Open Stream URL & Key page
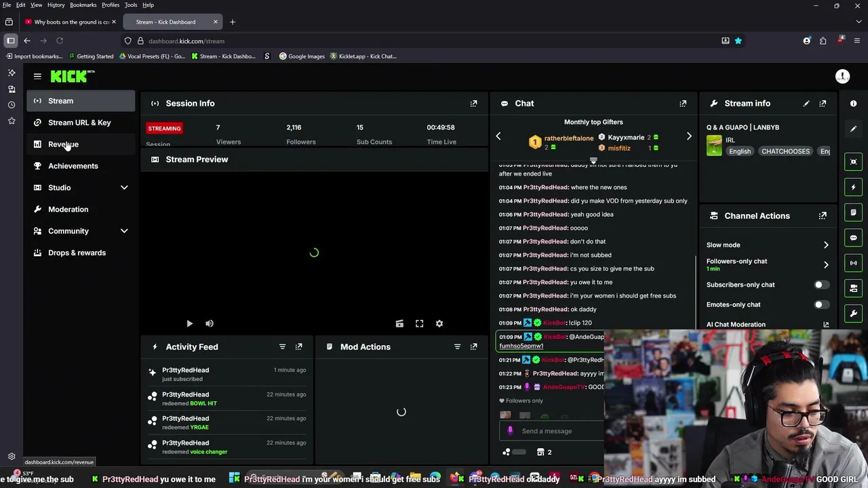This screenshot has width=868, height=488. pos(81,123)
